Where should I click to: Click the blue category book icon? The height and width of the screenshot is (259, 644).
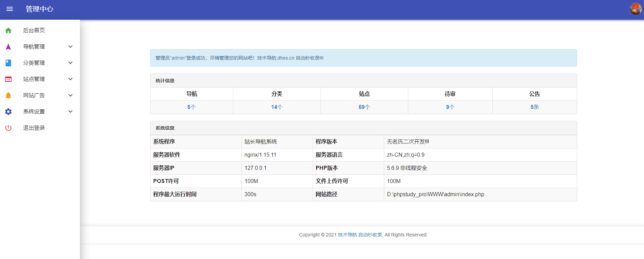point(8,63)
